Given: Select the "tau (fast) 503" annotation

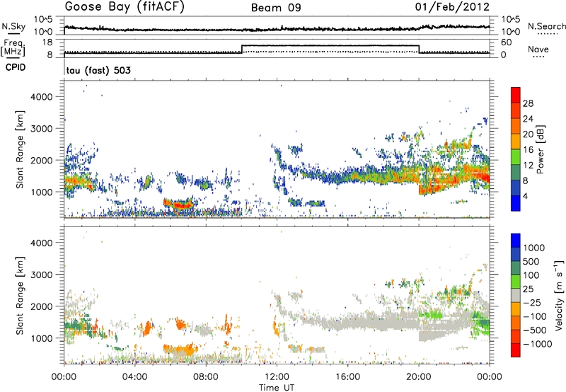Looking at the screenshot, I should tap(98, 70).
